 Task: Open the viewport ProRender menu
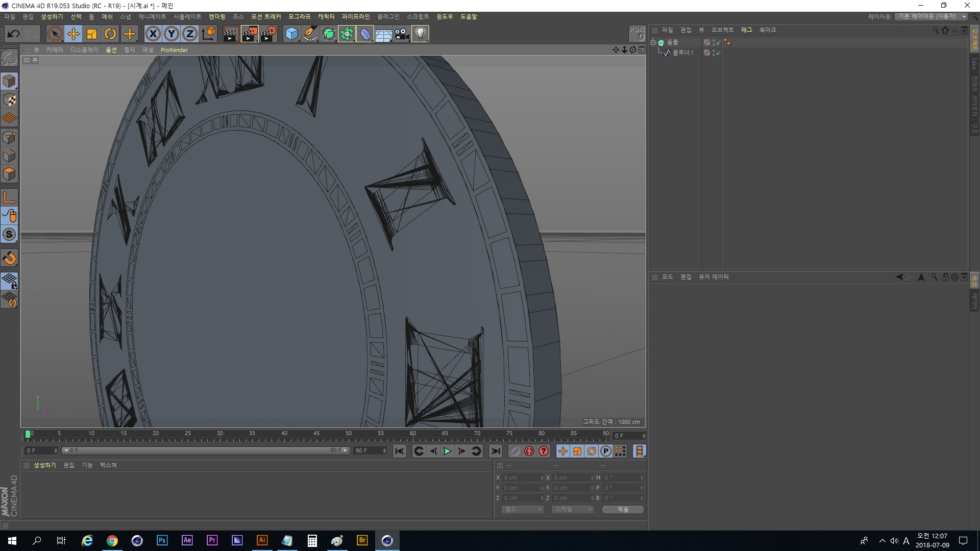(174, 50)
